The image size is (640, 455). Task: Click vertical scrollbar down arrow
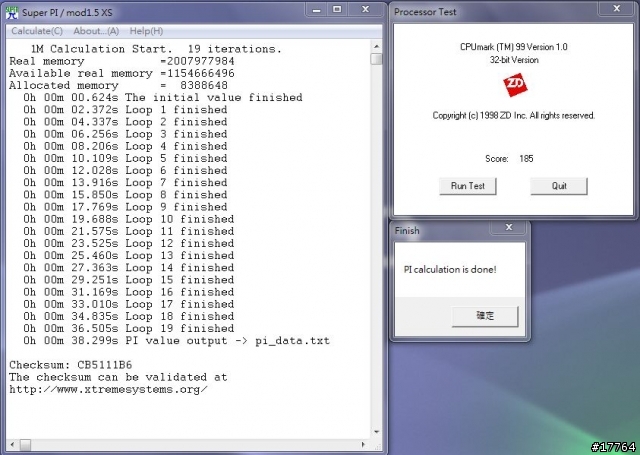coord(376,432)
